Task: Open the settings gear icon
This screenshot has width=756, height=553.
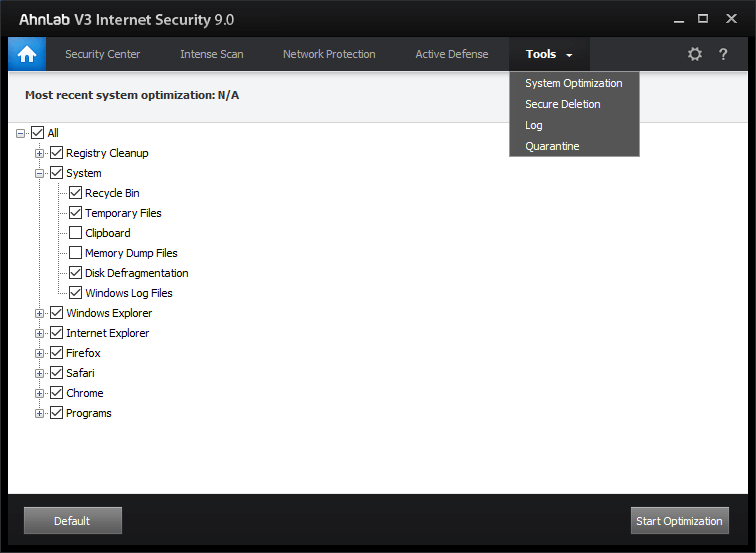Action: tap(695, 54)
